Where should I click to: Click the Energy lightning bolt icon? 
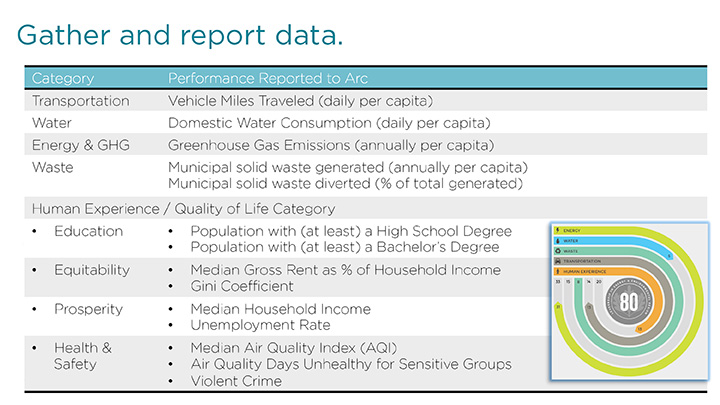(558, 230)
